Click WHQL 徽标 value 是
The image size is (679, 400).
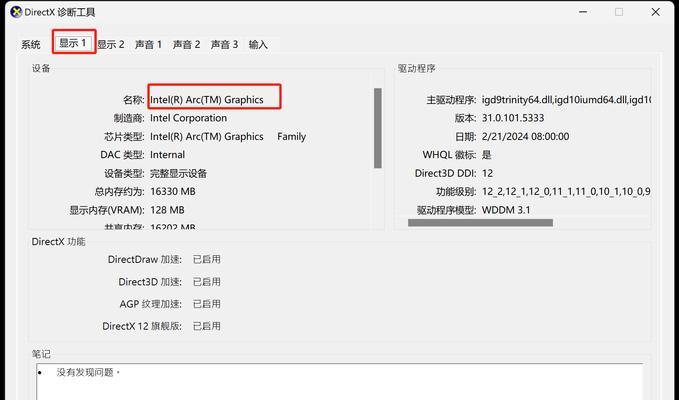click(486, 155)
